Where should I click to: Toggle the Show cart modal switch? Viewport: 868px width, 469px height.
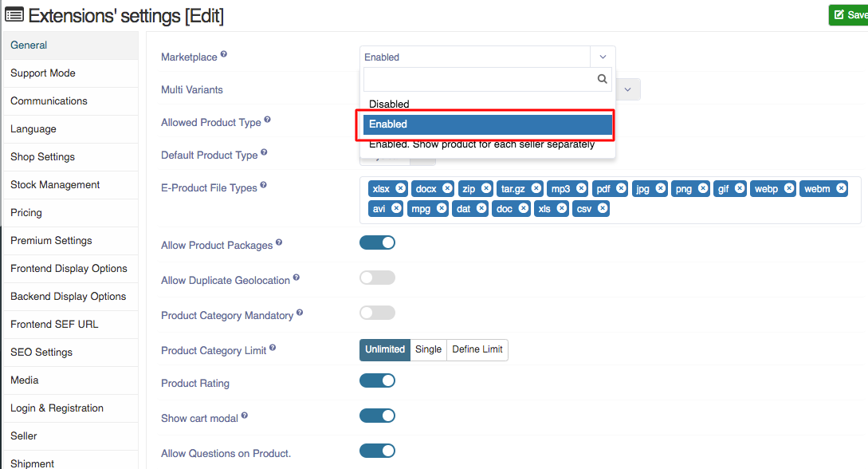377,416
